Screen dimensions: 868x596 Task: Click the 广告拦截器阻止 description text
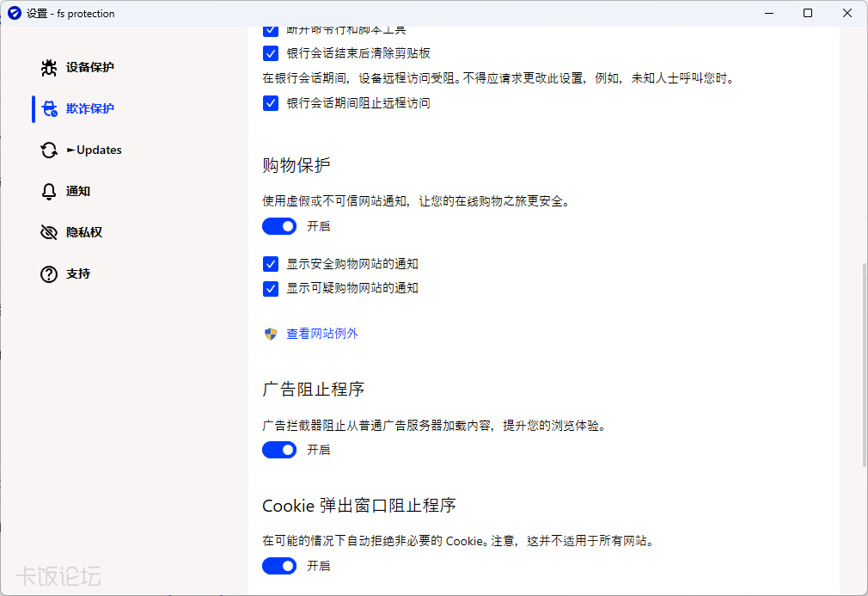(x=435, y=426)
